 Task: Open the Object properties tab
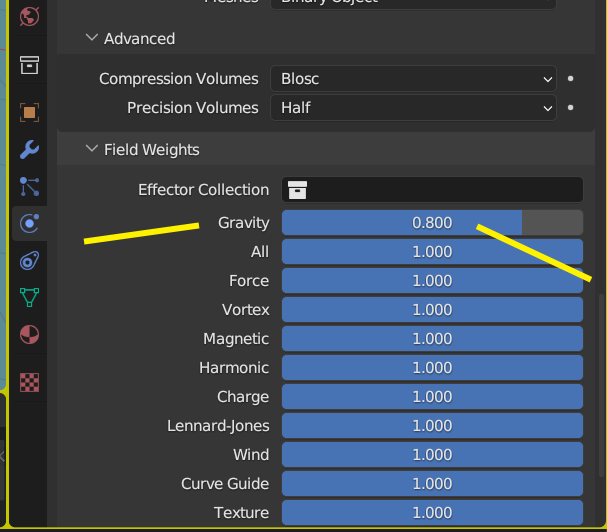[29, 113]
